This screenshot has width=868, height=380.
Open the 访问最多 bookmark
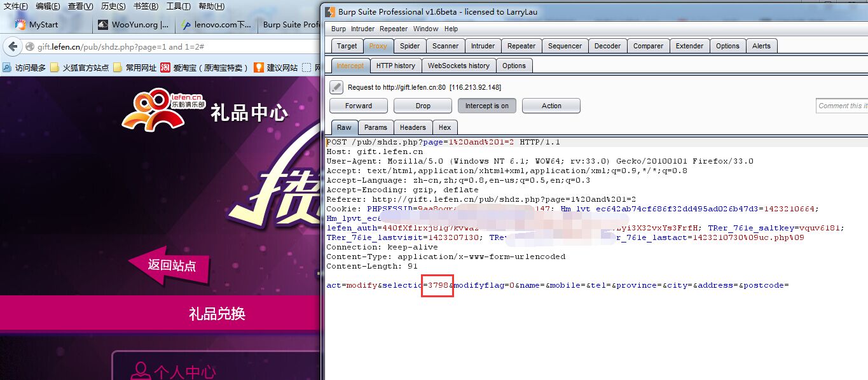click(x=24, y=67)
